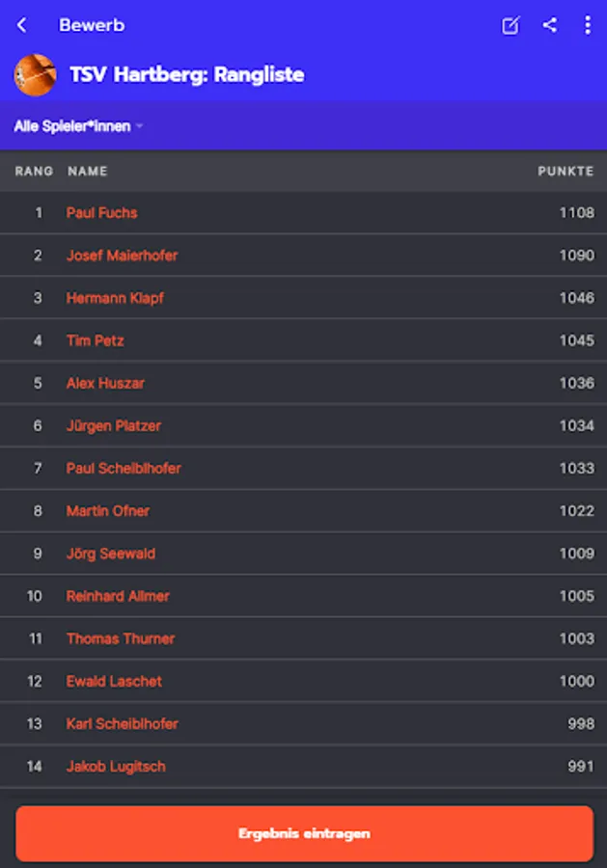This screenshot has width=607, height=868.
Task: Open Jürgen Platzer's player page
Action: click(x=113, y=425)
